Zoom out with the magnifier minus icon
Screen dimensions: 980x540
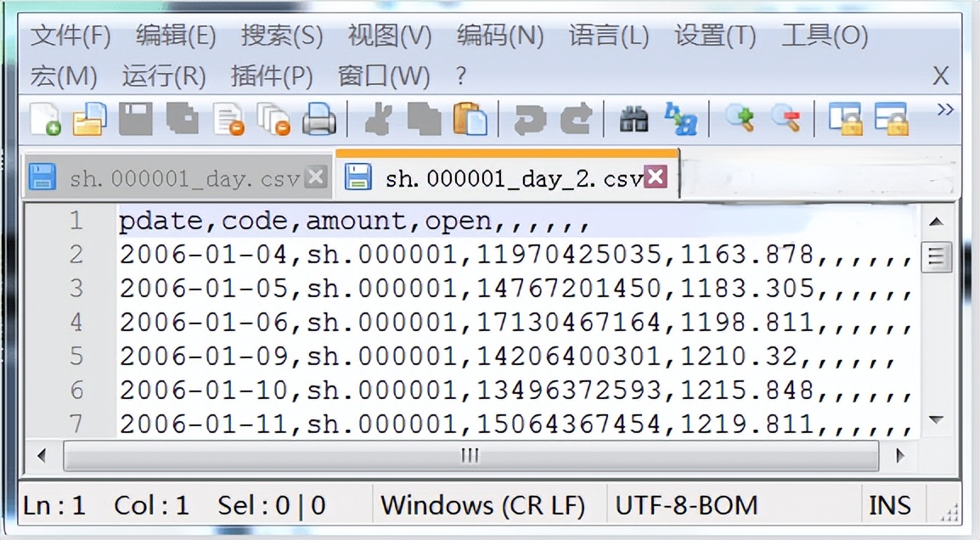(x=786, y=119)
